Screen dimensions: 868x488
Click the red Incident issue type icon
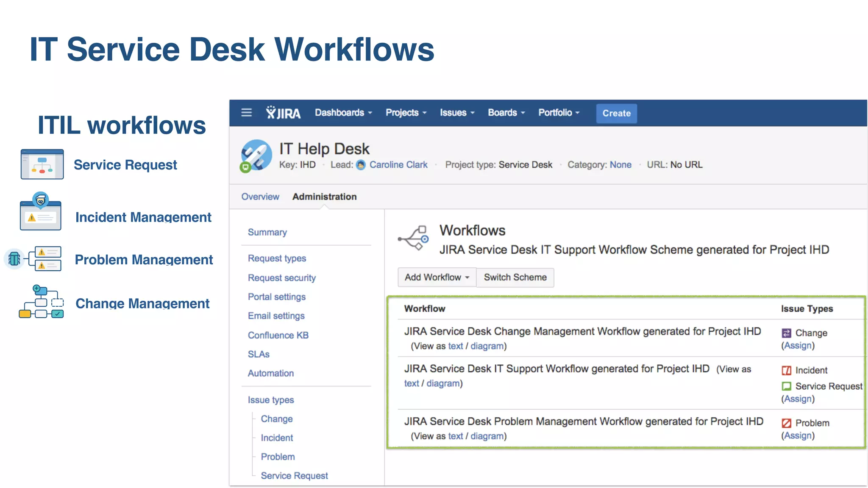pyautogui.click(x=786, y=370)
